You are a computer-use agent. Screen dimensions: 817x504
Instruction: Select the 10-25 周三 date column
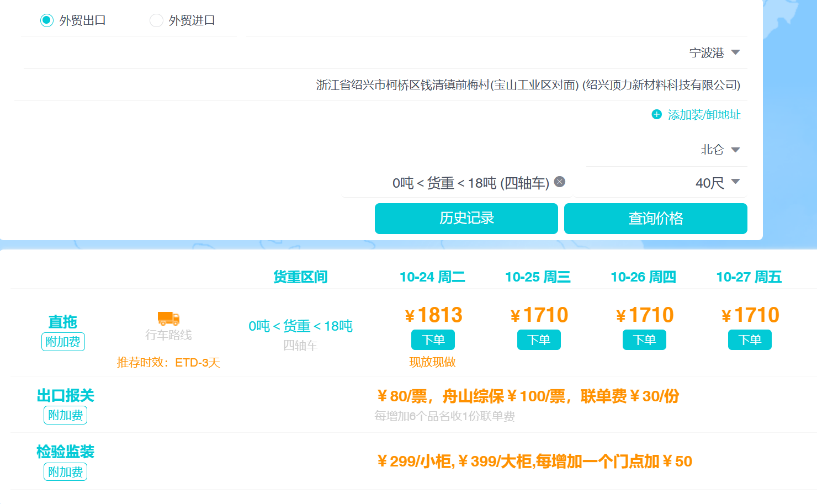[x=538, y=277]
